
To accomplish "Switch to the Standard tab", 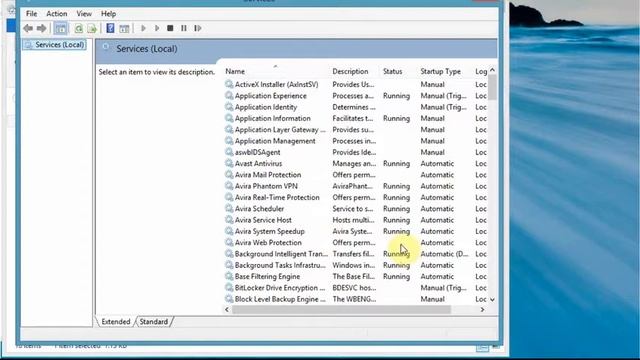I will click(x=153, y=322).
